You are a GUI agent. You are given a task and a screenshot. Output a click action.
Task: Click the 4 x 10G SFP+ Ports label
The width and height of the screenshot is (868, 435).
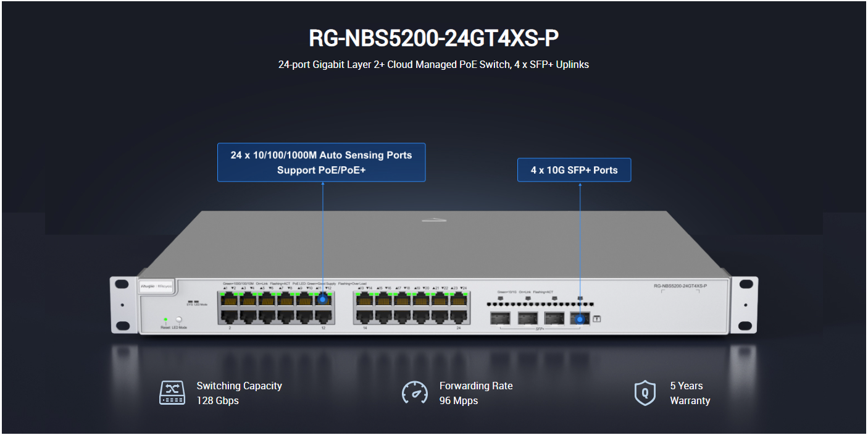(574, 170)
